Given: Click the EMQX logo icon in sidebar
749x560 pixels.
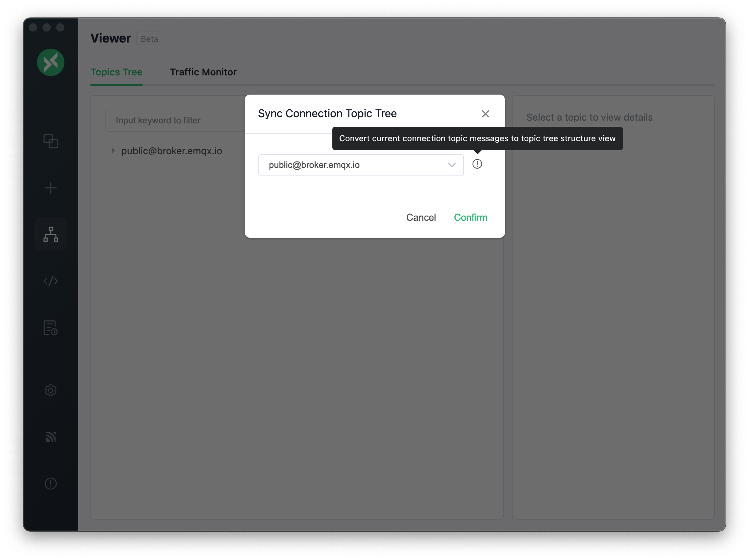Looking at the screenshot, I should tap(51, 62).
